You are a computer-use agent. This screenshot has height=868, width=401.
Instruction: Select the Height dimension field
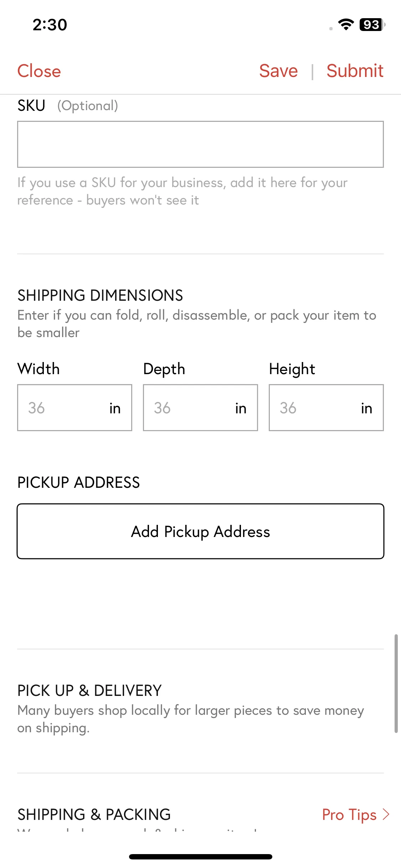tap(326, 408)
